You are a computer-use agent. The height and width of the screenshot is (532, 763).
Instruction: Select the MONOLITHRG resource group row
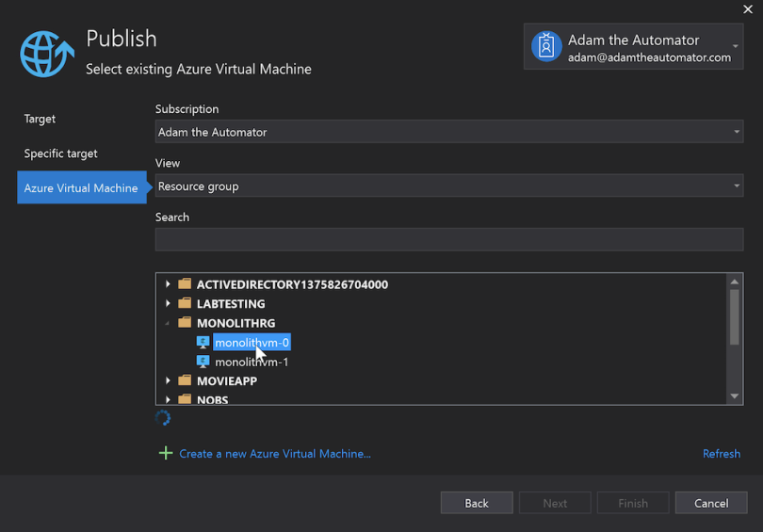coord(236,323)
